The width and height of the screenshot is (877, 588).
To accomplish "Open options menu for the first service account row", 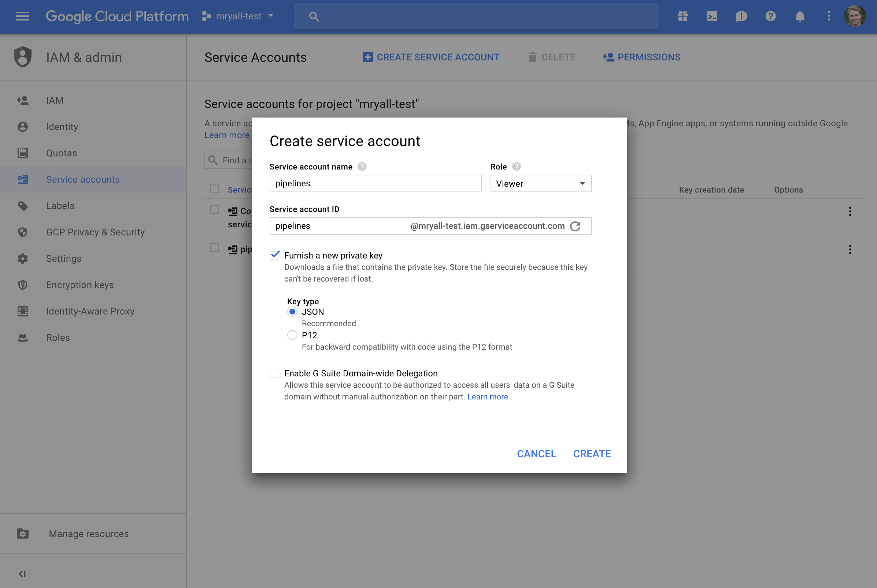I will 850,212.
